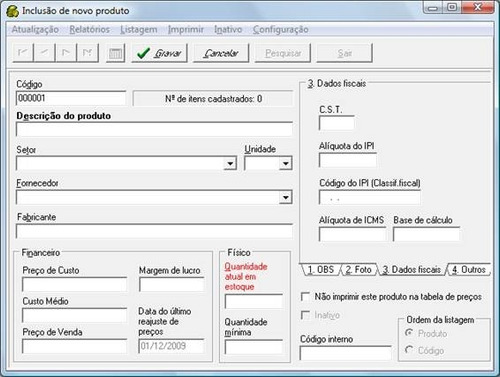The width and height of the screenshot is (500, 377).
Task: Click the Preço de Custo field
Action: [x=75, y=284]
